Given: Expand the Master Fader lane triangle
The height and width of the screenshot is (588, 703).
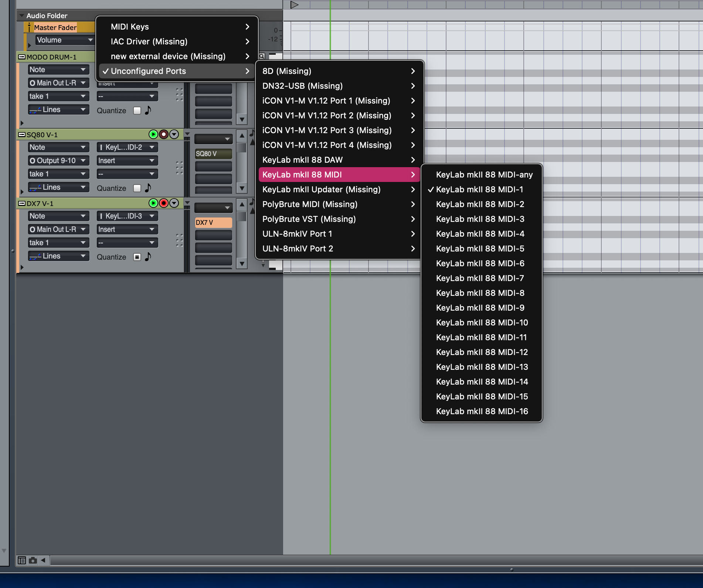Looking at the screenshot, I should tap(29, 45).
